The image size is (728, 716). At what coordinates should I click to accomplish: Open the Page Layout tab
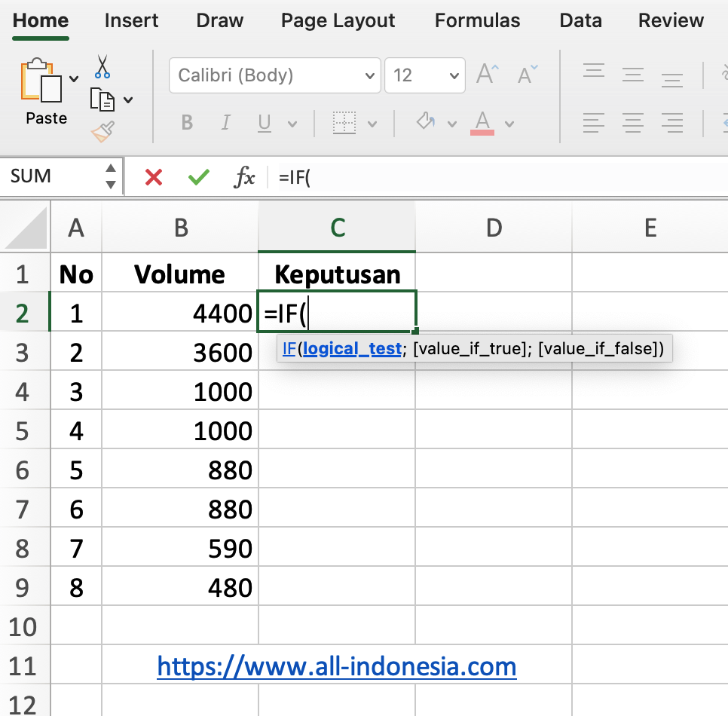pos(338,20)
